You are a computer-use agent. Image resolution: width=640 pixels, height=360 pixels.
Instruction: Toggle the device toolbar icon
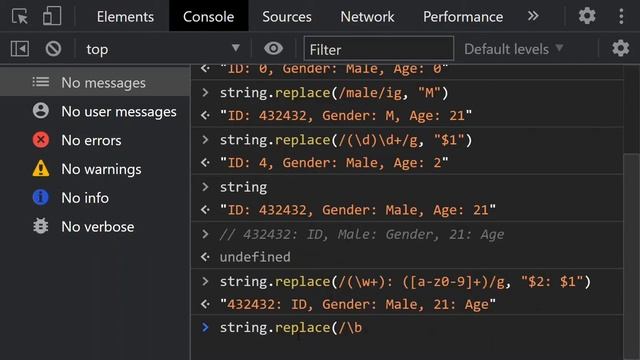pyautogui.click(x=52, y=16)
